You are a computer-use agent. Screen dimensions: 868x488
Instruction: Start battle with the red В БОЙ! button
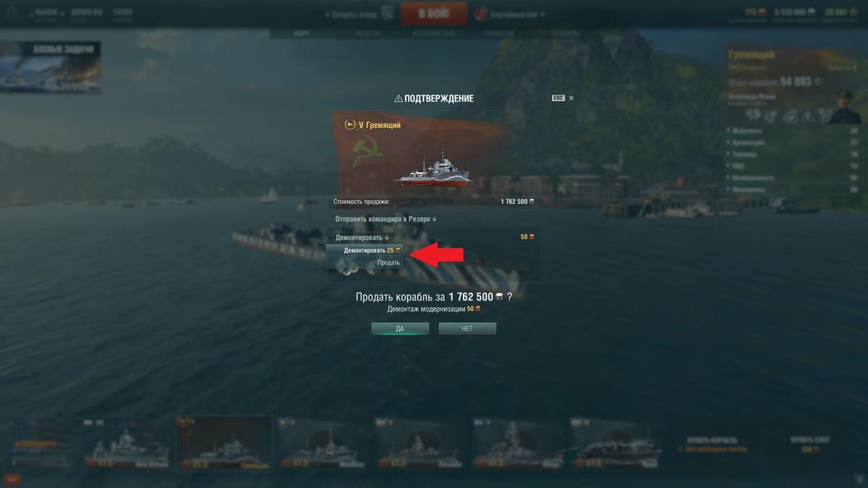(x=434, y=14)
